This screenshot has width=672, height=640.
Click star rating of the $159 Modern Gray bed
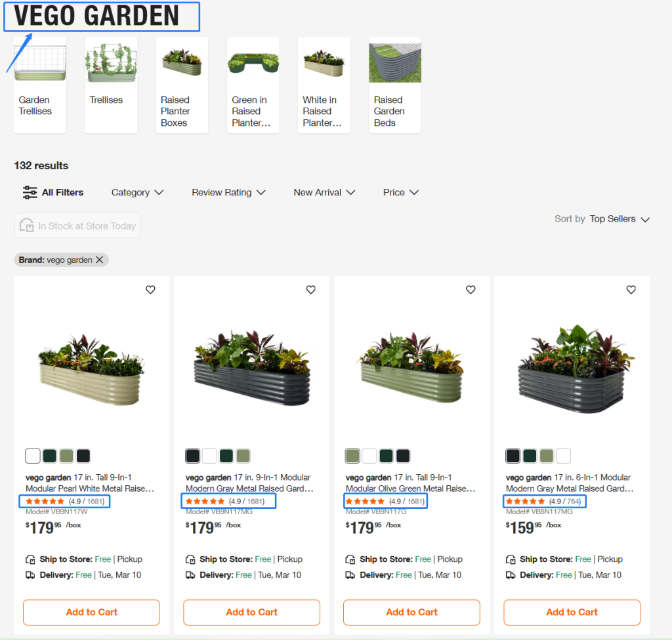(526, 501)
